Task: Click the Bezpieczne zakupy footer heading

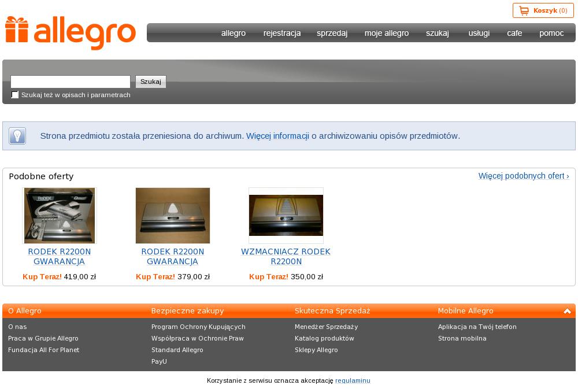Action: point(187,311)
